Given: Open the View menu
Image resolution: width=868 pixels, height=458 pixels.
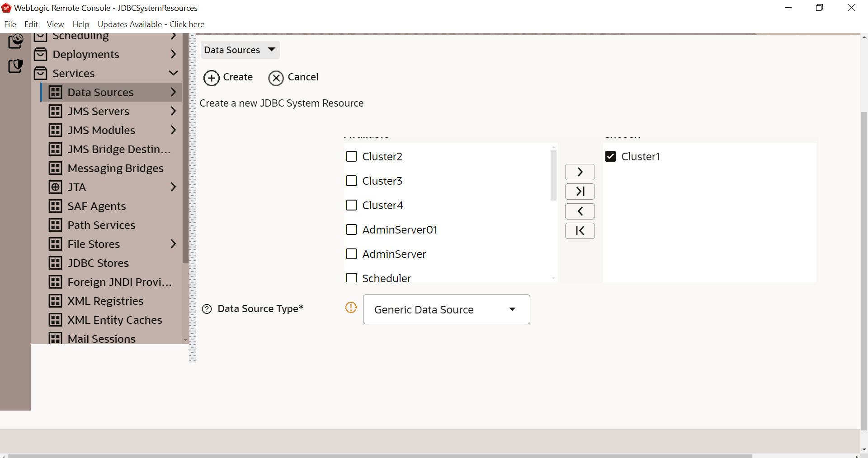Looking at the screenshot, I should click(55, 24).
